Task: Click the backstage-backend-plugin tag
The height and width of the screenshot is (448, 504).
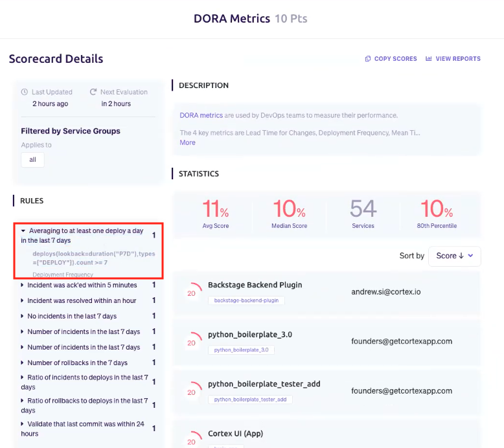Action: click(246, 300)
